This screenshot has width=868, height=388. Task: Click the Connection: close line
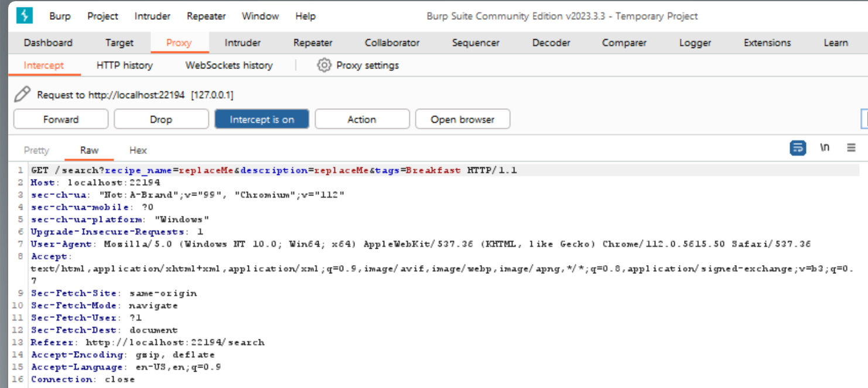pos(83,379)
